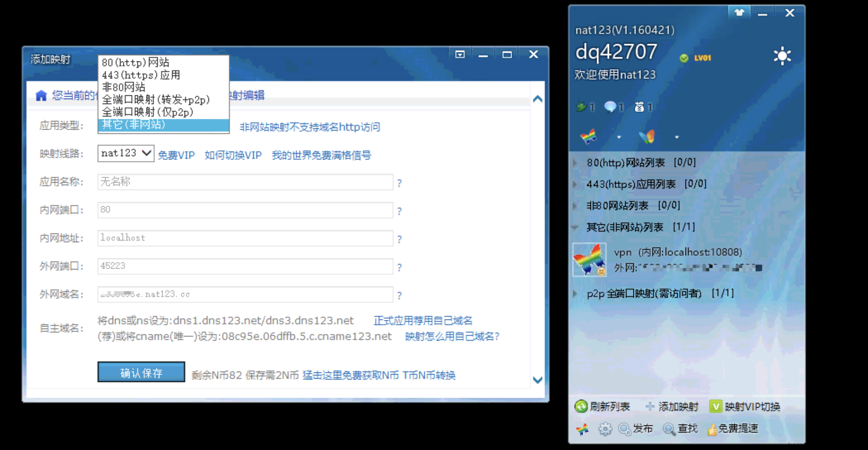Open dropdown arrow beside blue butterfly
Image resolution: width=868 pixels, height=450 pixels.
pos(677,137)
